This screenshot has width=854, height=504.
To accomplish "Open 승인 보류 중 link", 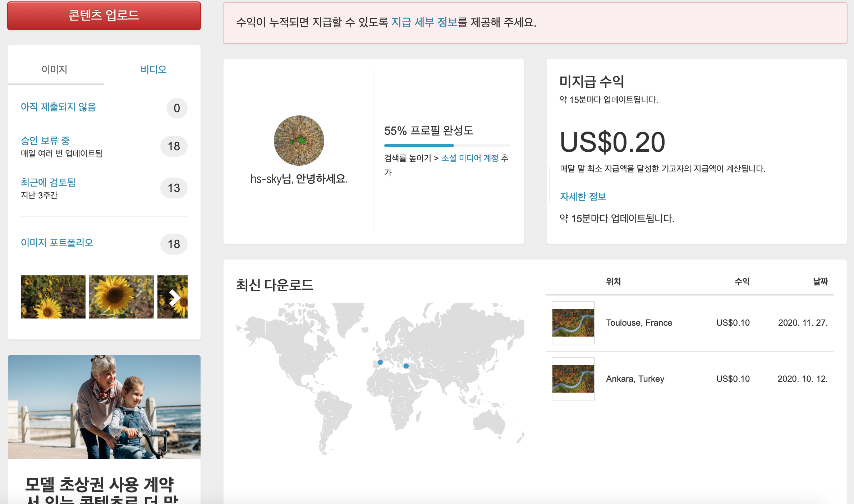I will point(45,141).
